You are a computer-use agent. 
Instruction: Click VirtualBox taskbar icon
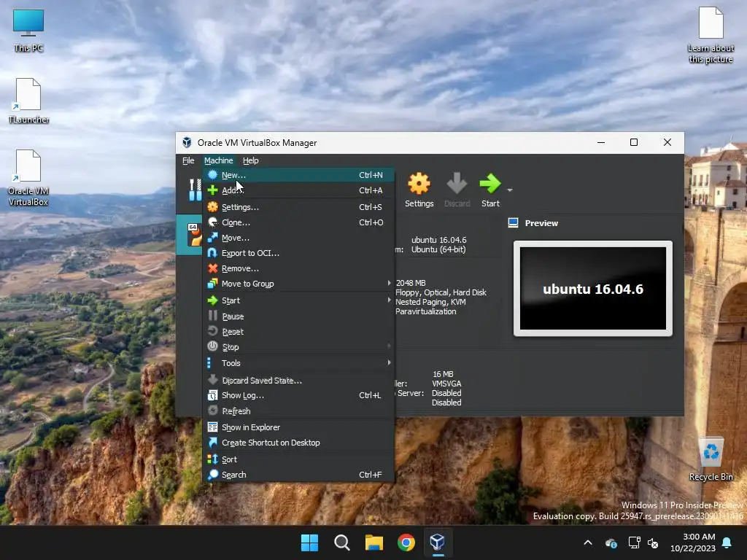coord(438,542)
